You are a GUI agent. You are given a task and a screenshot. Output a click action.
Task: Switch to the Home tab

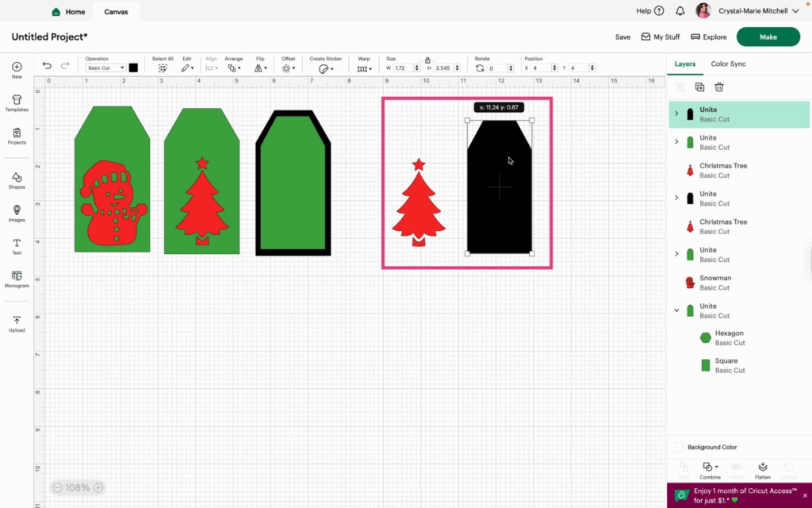pyautogui.click(x=68, y=11)
